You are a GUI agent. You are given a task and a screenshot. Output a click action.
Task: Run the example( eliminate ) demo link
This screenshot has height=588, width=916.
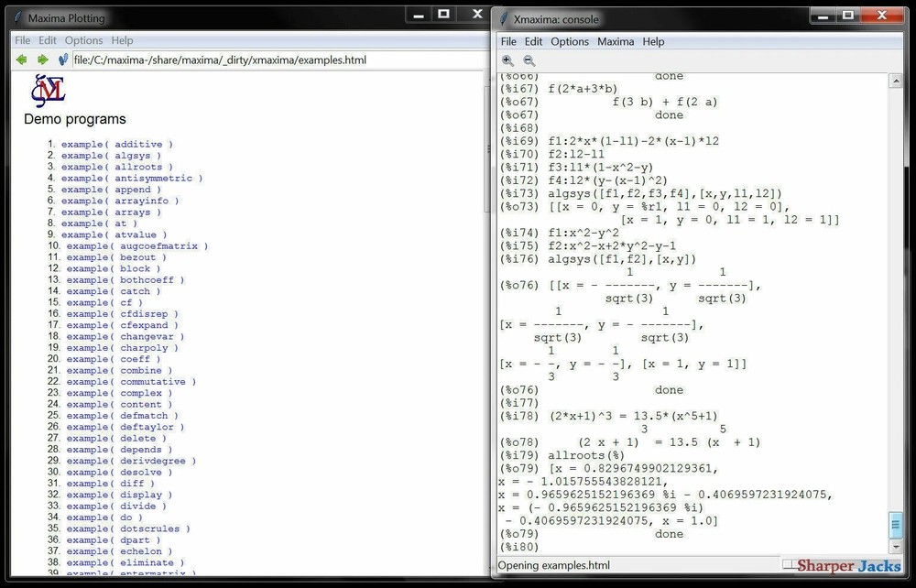tap(125, 561)
